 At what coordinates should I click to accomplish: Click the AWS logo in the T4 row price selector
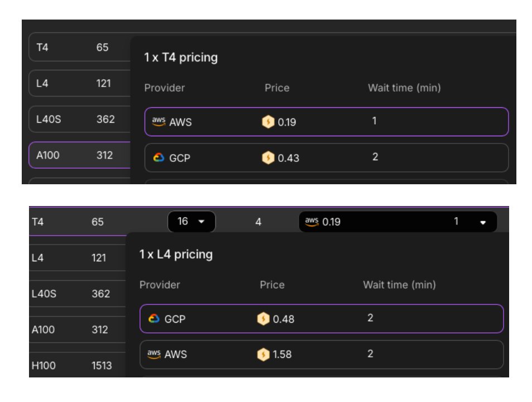click(312, 222)
